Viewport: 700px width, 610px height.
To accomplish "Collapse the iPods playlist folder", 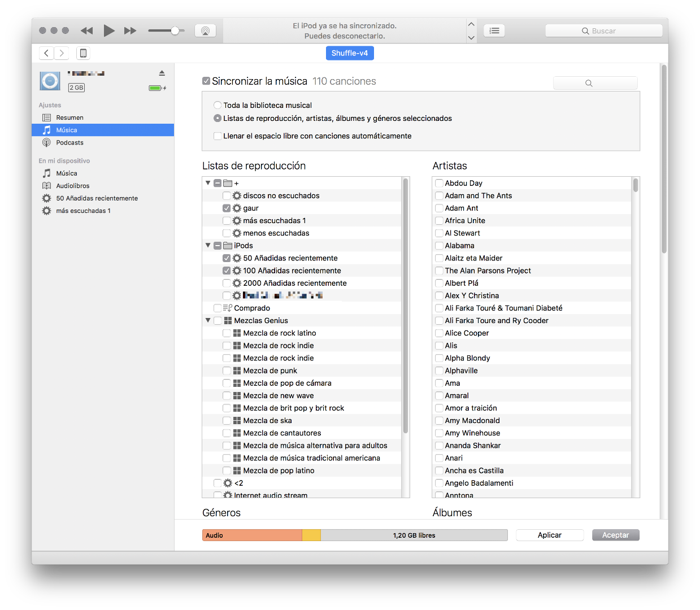I will (x=208, y=246).
